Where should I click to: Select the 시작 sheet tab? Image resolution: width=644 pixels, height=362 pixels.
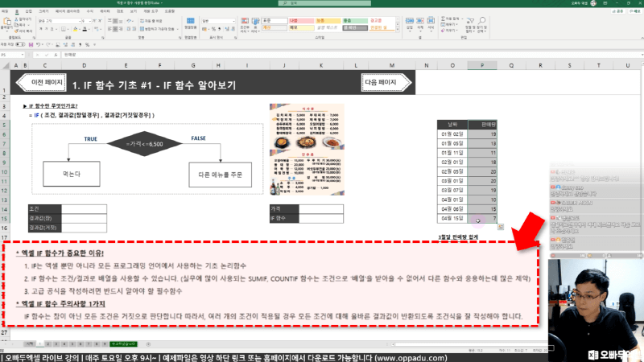30,344
